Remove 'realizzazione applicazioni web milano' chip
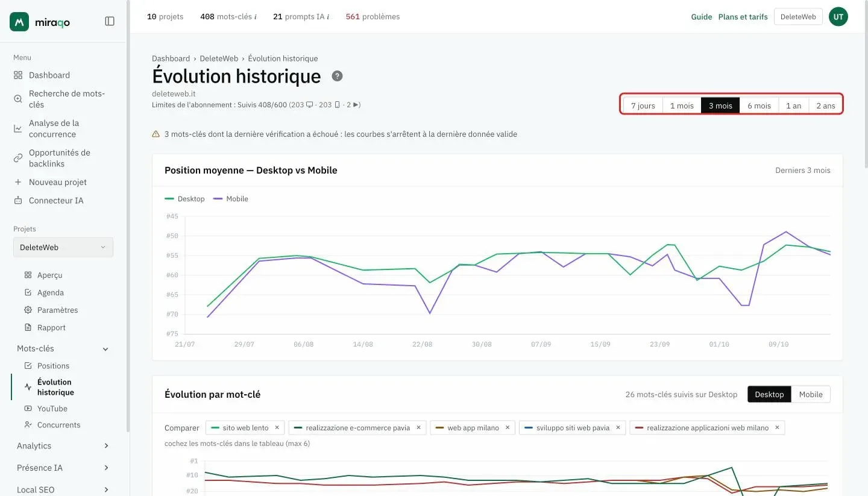Viewport: 868px width, 496px height. [x=777, y=428]
